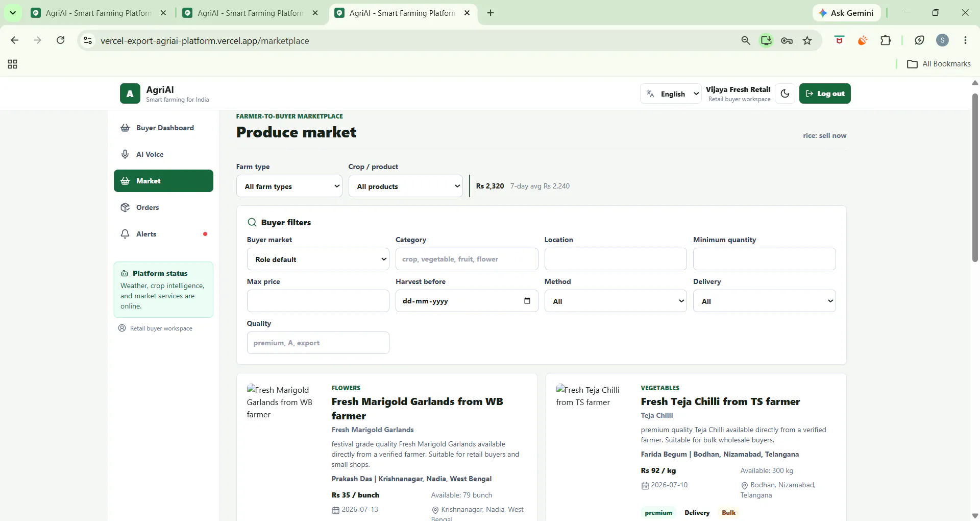Open the Method dropdown
The width and height of the screenshot is (980, 521).
pyautogui.click(x=616, y=301)
